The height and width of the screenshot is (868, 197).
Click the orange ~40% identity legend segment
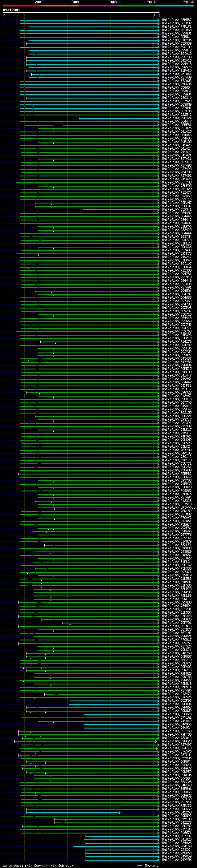60,6
